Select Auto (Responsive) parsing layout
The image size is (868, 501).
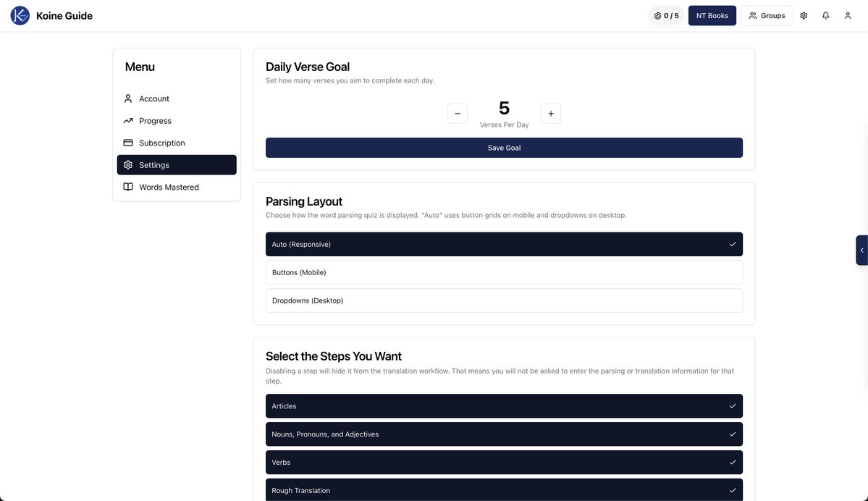pyautogui.click(x=504, y=244)
